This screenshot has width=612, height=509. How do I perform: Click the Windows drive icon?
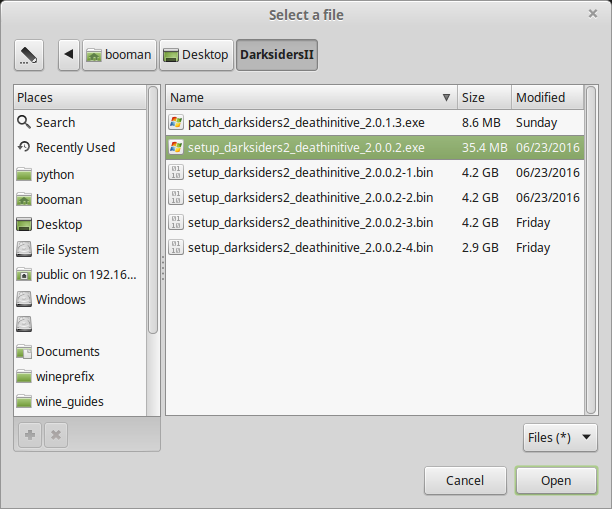24,299
